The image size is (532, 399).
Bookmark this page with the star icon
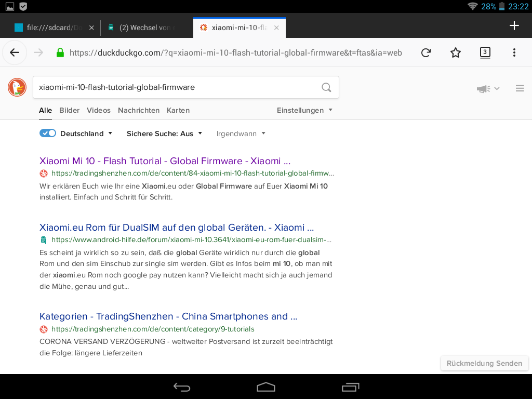pyautogui.click(x=455, y=52)
